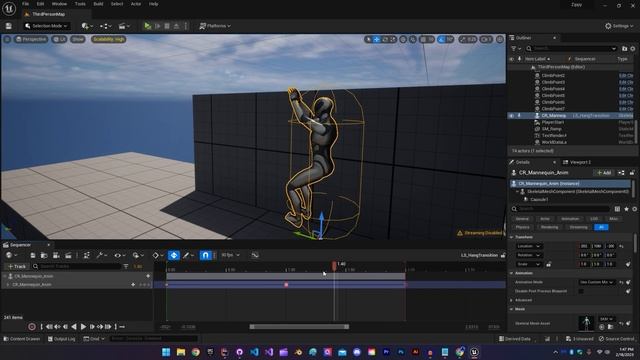
Task: Click the + Add component button
Action: tap(604, 173)
